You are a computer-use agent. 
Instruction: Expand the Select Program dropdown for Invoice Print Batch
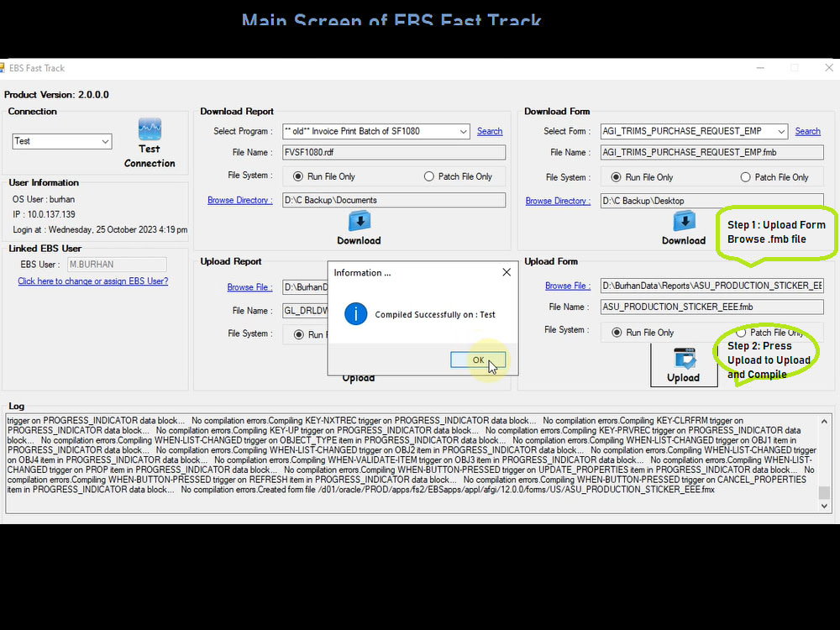click(461, 131)
